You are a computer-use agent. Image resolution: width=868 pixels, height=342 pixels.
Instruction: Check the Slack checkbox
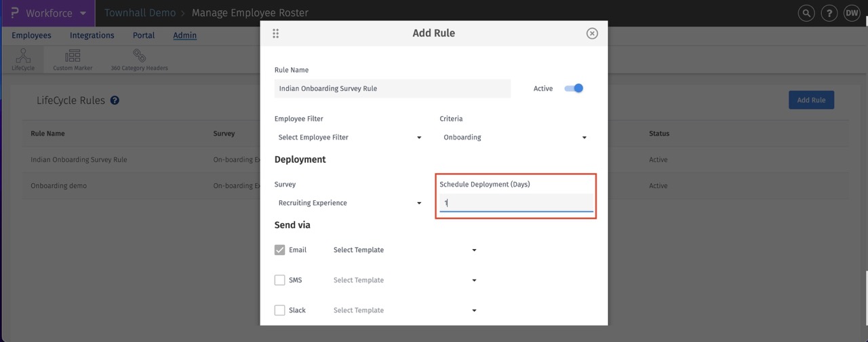(x=279, y=310)
